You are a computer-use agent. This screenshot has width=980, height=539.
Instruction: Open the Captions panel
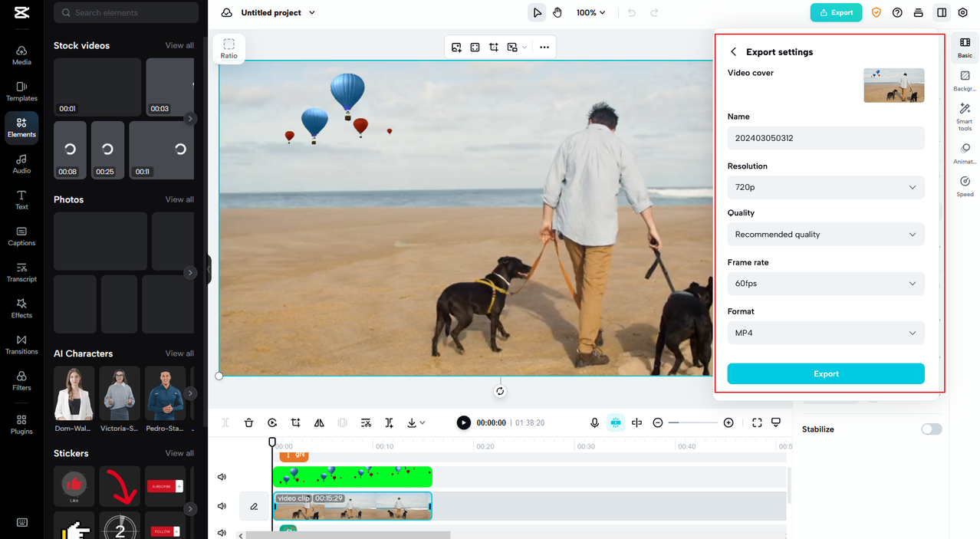coord(21,236)
